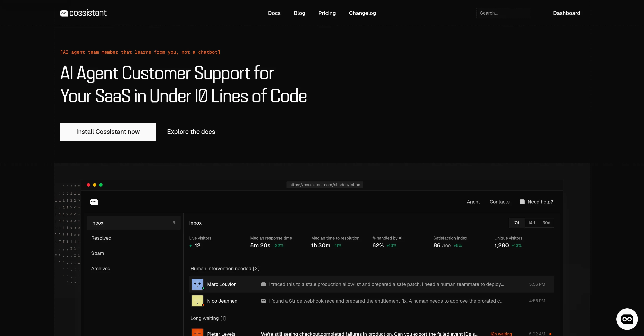
Task: Focus the Search field
Action: pos(503,13)
